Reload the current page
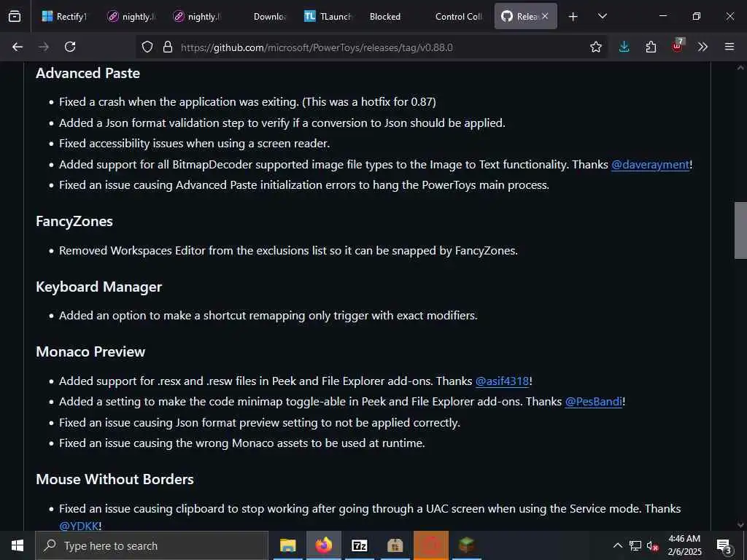Viewport: 747px width, 560px height. [70, 47]
